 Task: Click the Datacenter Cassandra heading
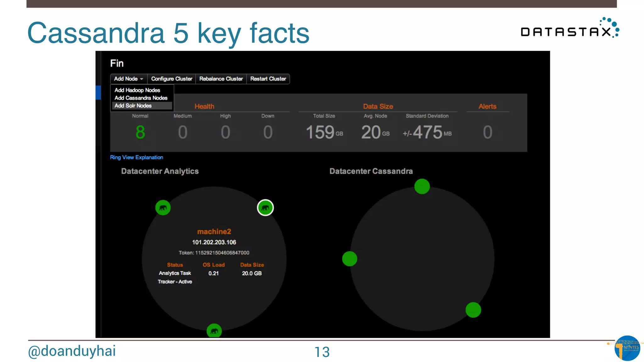[371, 171]
